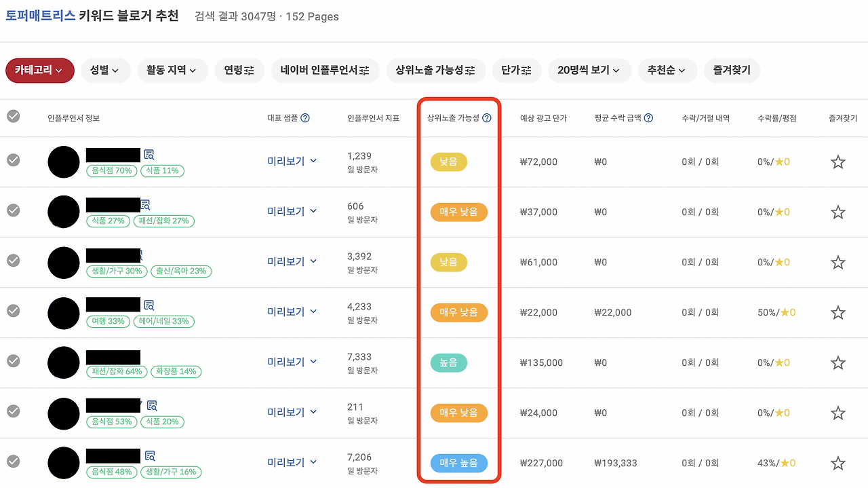The width and height of the screenshot is (868, 488).
Task: Click the blog viewer icon beside the first influencer
Action: (151, 155)
